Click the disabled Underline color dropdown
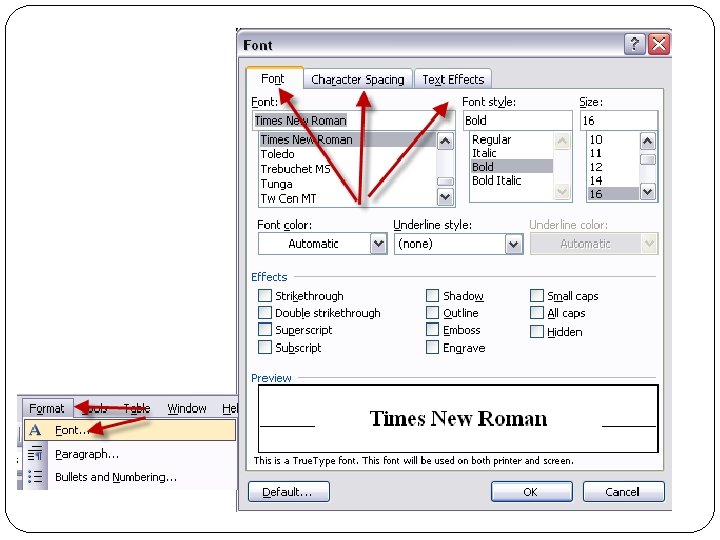Screen dimensions: 720x540 pyautogui.click(x=594, y=244)
